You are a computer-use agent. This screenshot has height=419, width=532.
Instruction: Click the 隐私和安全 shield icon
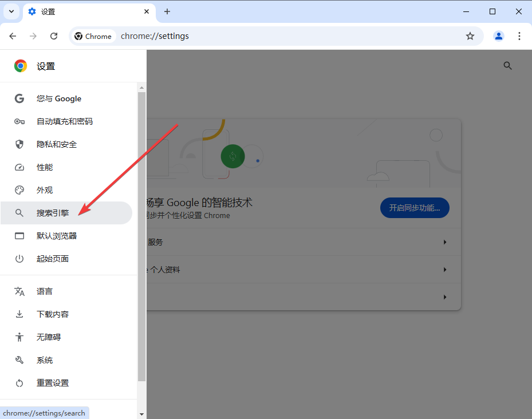pos(19,144)
